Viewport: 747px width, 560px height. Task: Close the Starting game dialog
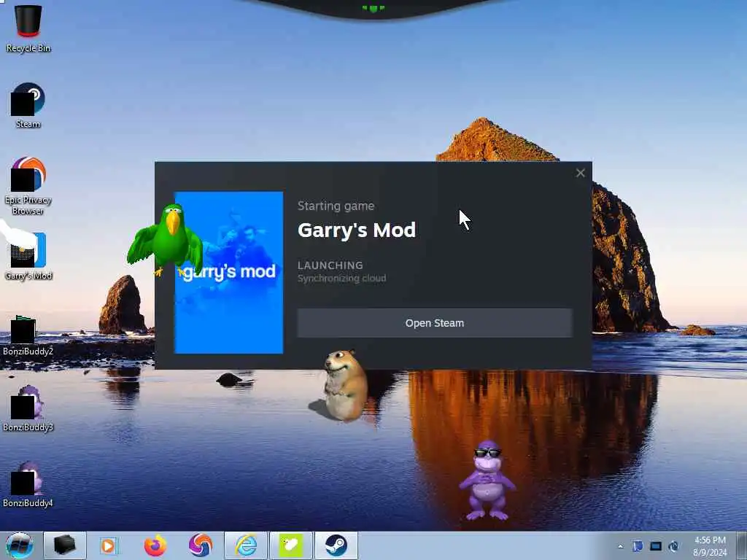point(580,173)
